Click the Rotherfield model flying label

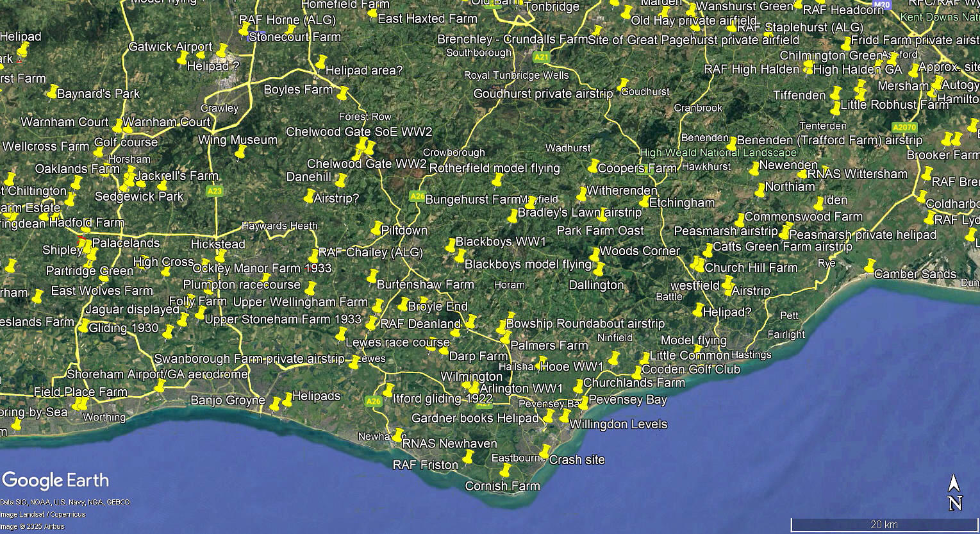[x=494, y=169]
